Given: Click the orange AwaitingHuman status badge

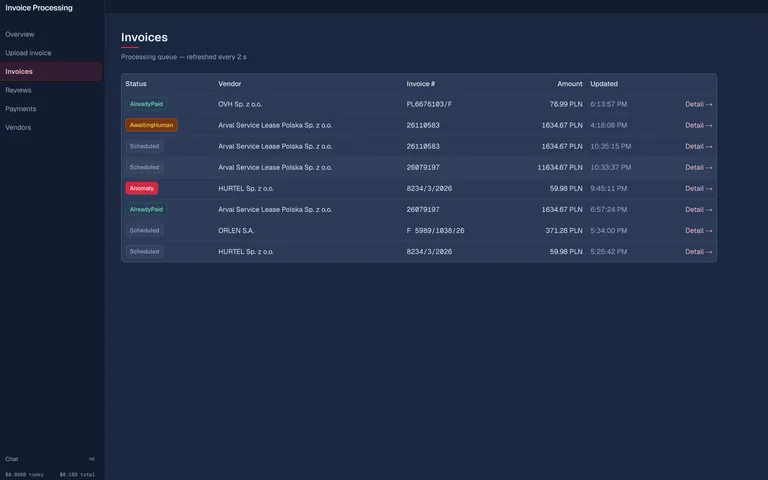Looking at the screenshot, I should [151, 125].
